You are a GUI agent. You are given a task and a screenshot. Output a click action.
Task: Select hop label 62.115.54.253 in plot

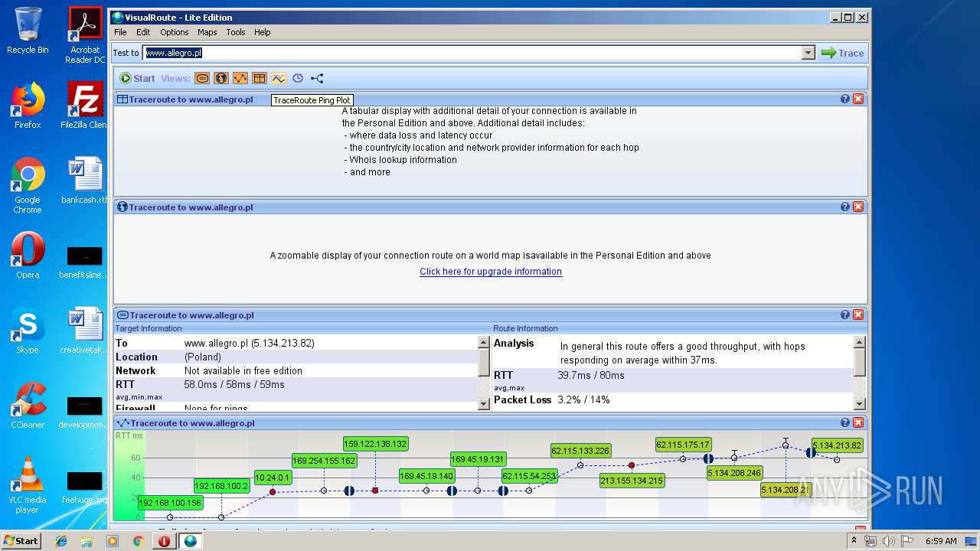[x=529, y=476]
